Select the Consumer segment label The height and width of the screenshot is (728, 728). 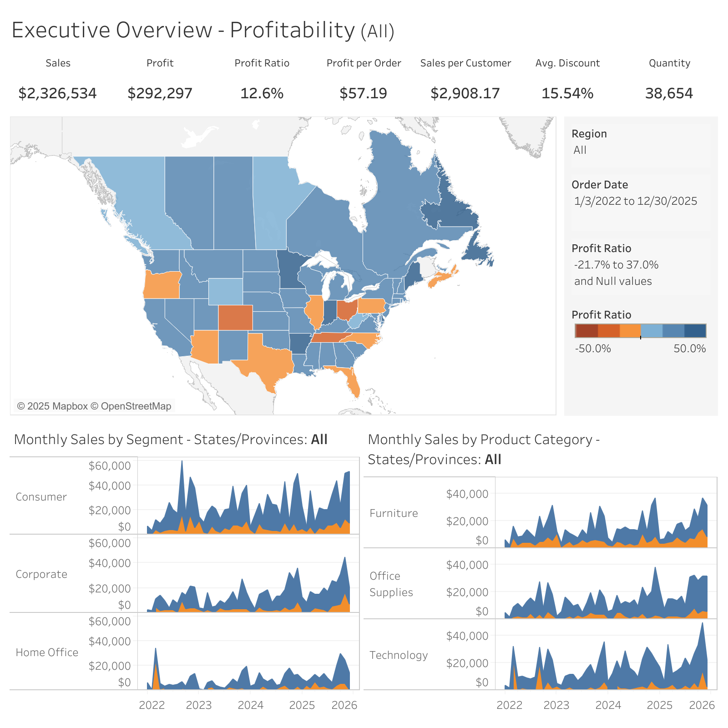41,497
